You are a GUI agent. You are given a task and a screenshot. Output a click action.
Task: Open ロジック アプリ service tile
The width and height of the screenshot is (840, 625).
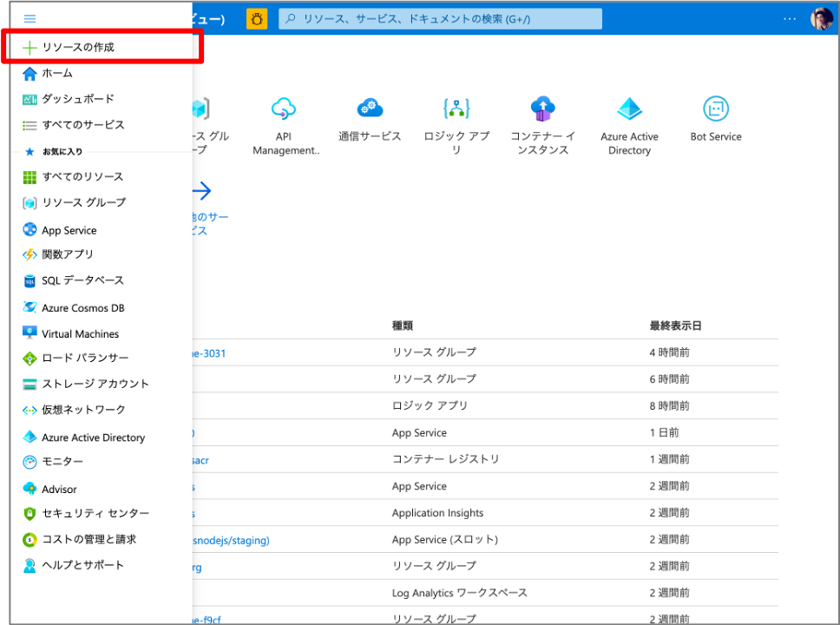pos(456,127)
